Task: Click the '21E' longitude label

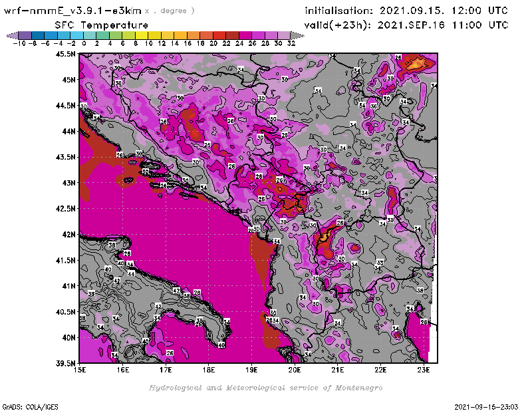Action: (338, 370)
